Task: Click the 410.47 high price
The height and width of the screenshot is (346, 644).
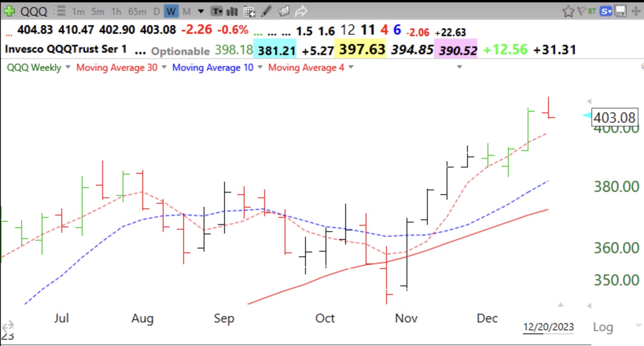Action: [x=76, y=30]
